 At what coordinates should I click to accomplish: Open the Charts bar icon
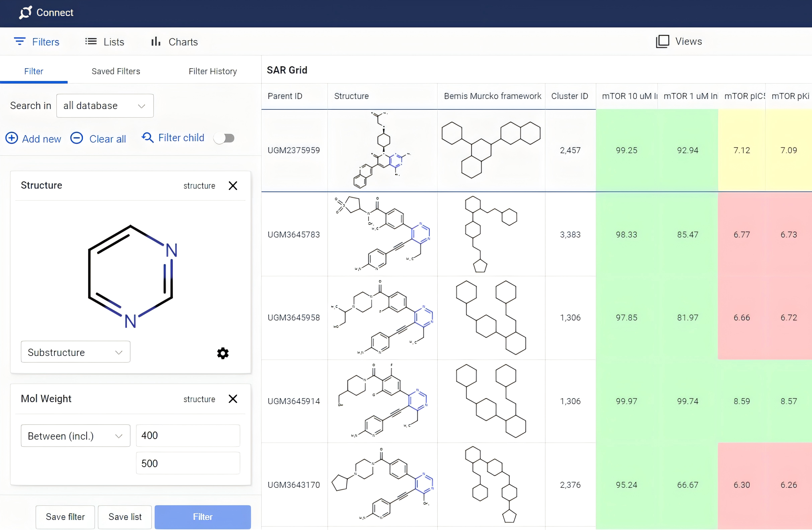(x=156, y=42)
